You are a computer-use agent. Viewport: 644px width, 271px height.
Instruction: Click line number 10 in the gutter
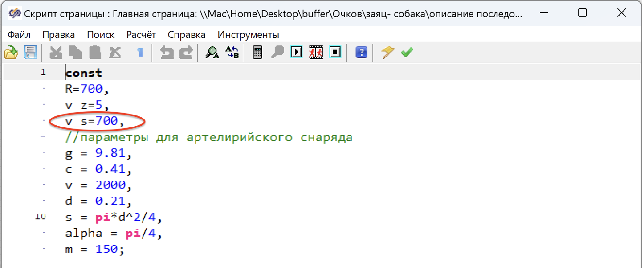(x=41, y=217)
